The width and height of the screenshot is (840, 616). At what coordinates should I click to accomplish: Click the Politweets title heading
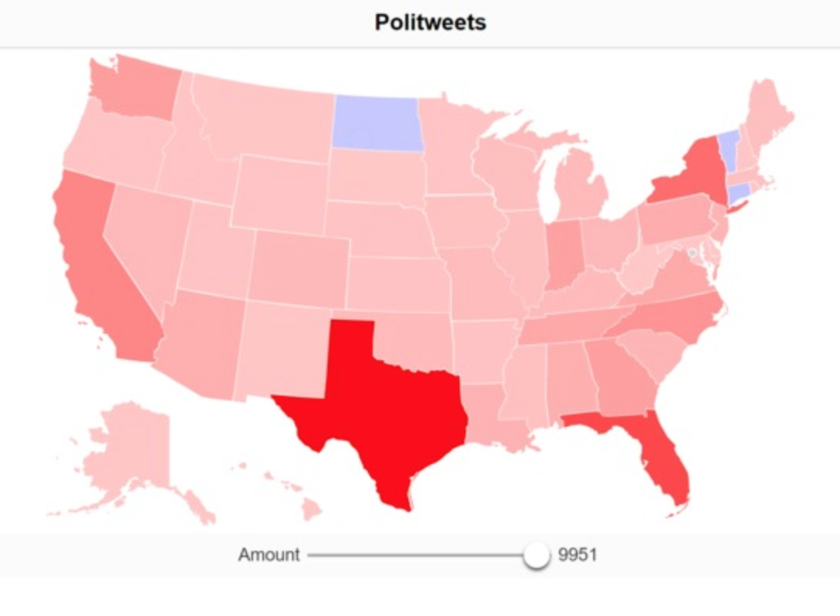430,22
